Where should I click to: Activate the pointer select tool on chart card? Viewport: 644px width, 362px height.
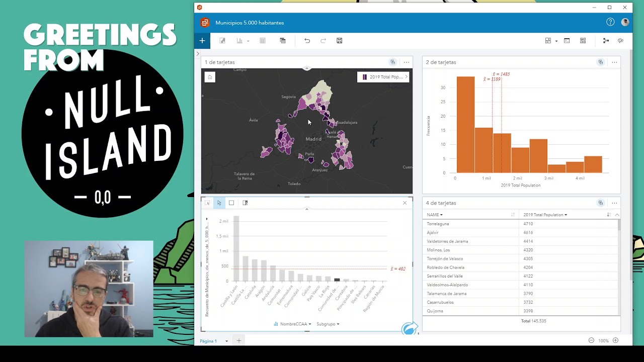pos(219,203)
